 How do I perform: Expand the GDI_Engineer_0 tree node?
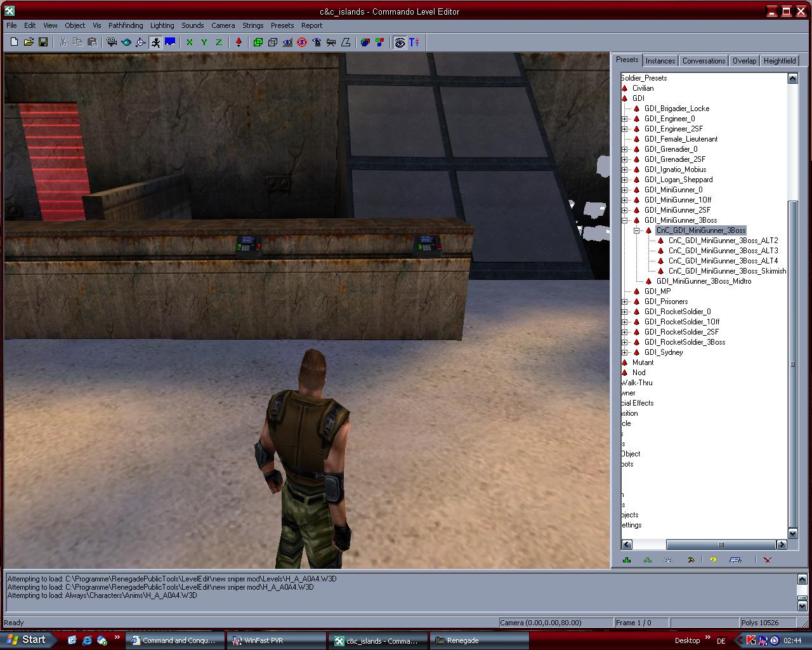tap(625, 119)
